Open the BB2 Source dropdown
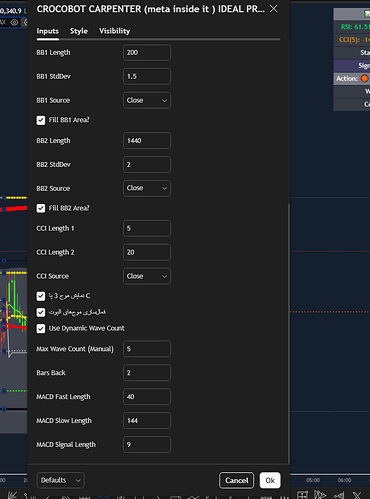 tap(147, 188)
